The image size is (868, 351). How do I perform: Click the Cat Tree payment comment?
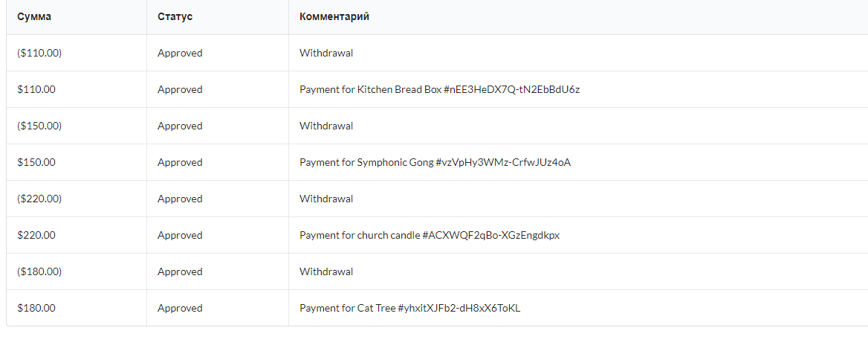click(409, 309)
